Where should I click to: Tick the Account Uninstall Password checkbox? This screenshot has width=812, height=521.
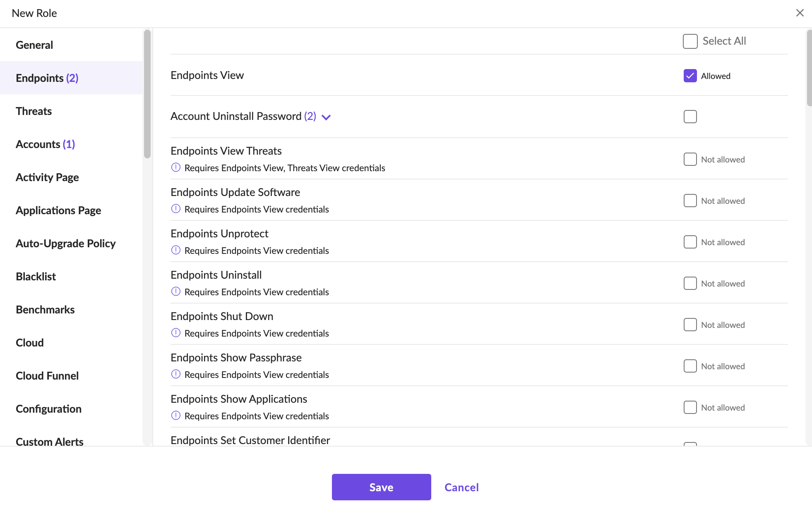690,117
